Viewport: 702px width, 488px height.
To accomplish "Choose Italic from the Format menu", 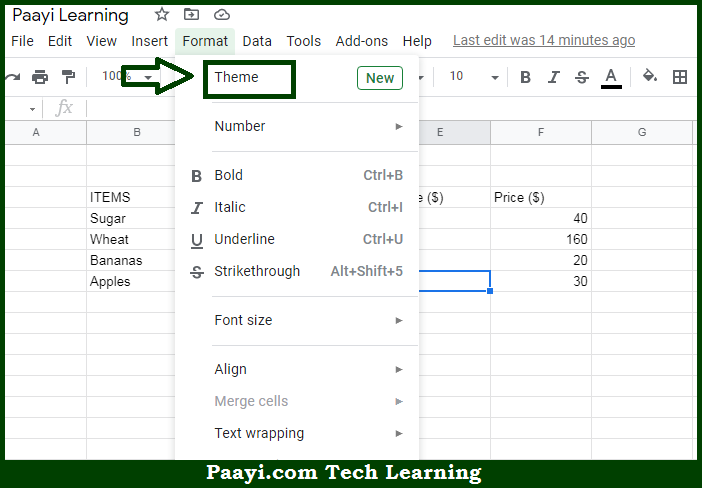I will pyautogui.click(x=297, y=207).
